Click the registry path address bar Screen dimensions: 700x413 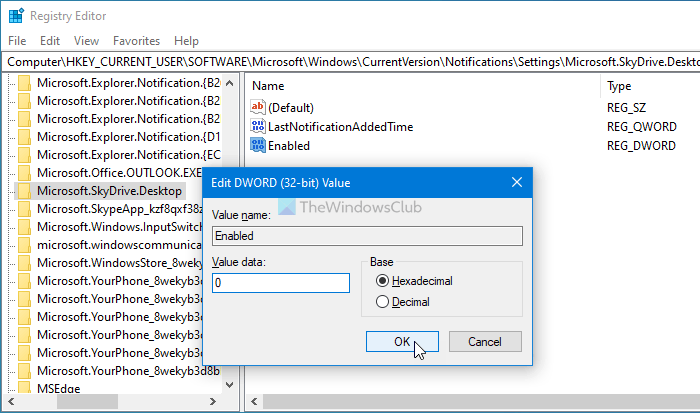tap(351, 62)
